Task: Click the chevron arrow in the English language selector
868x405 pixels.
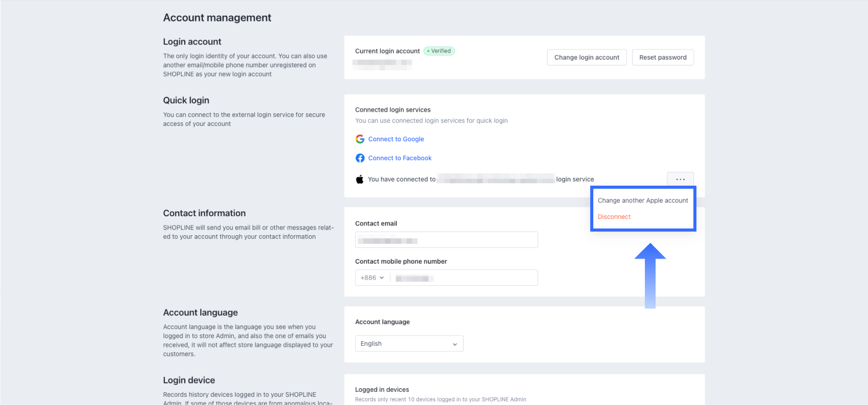Action: (x=454, y=344)
